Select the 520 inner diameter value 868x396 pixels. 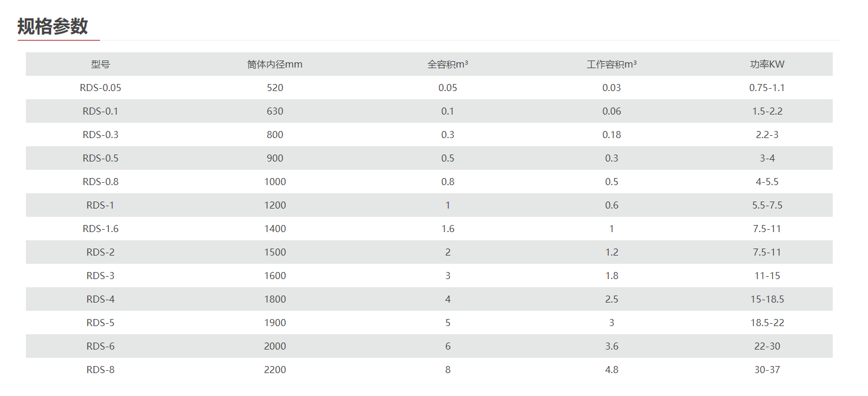[275, 88]
